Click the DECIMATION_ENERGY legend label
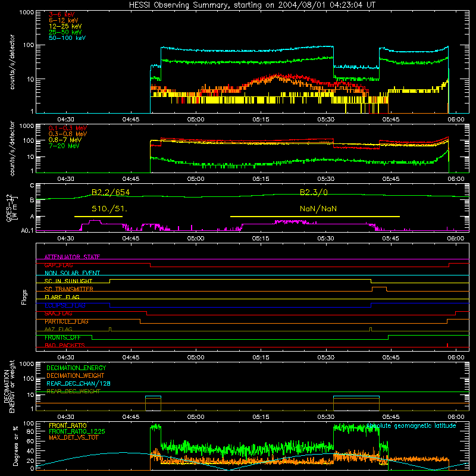Screen dimensions: 476x476 [76, 368]
